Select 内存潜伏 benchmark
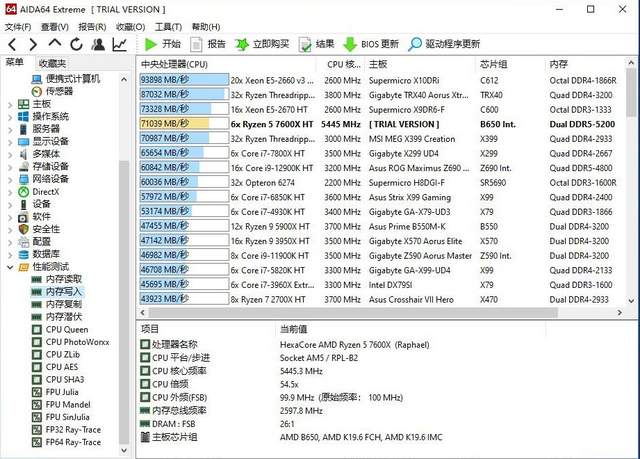This screenshot has width=640, height=459. pos(57,317)
